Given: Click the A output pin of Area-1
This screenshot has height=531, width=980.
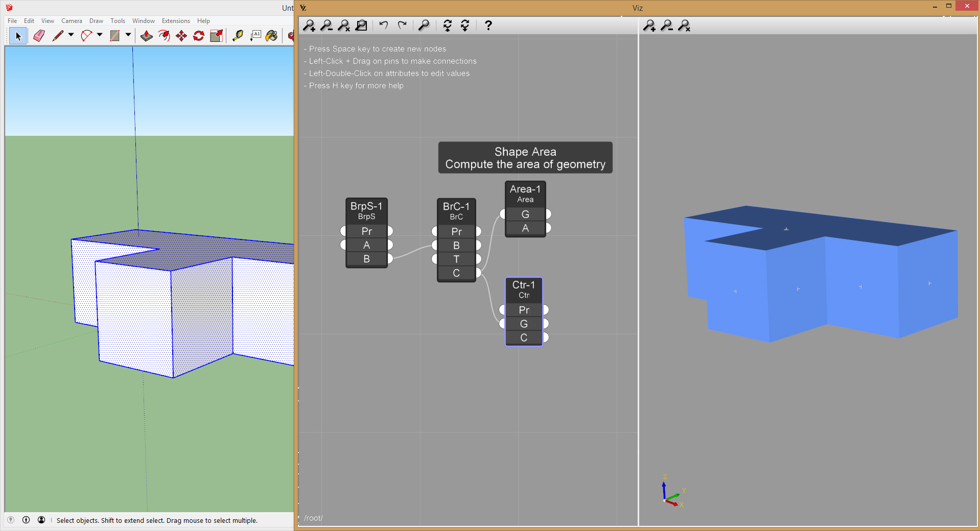Looking at the screenshot, I should point(548,228).
